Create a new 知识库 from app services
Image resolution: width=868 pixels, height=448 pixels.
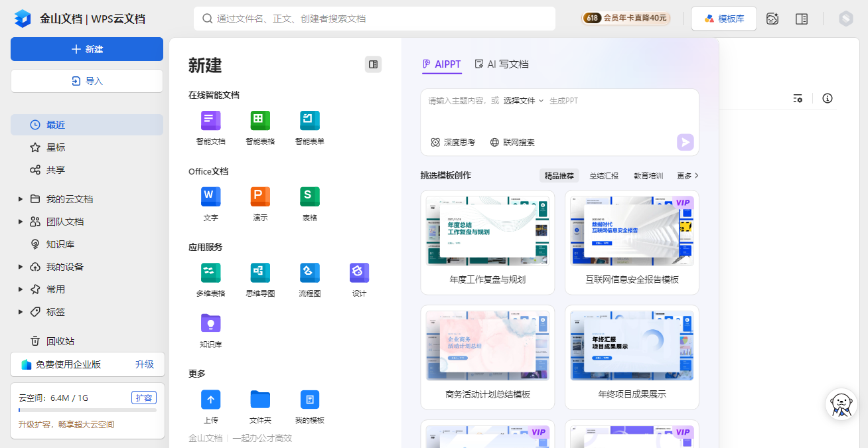coord(210,331)
